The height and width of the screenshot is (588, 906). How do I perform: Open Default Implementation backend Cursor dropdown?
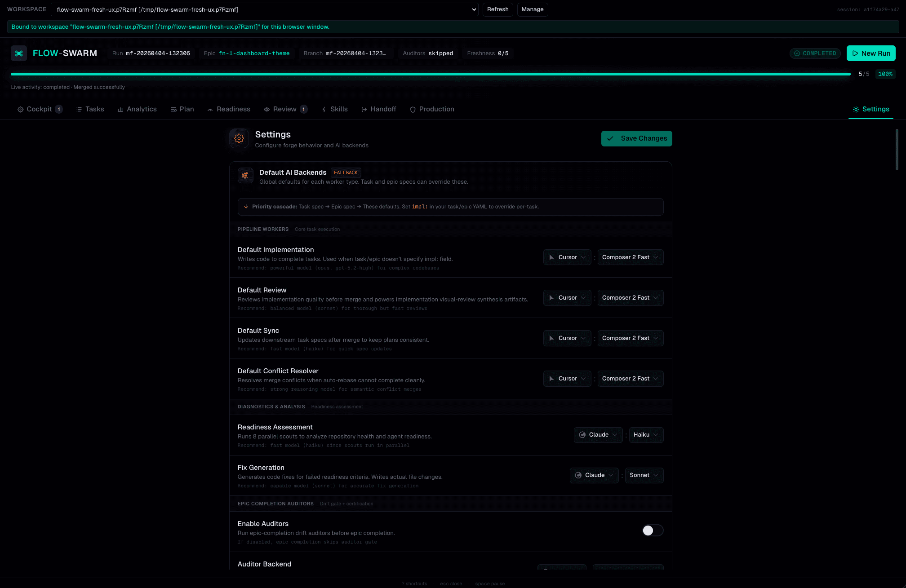point(567,257)
